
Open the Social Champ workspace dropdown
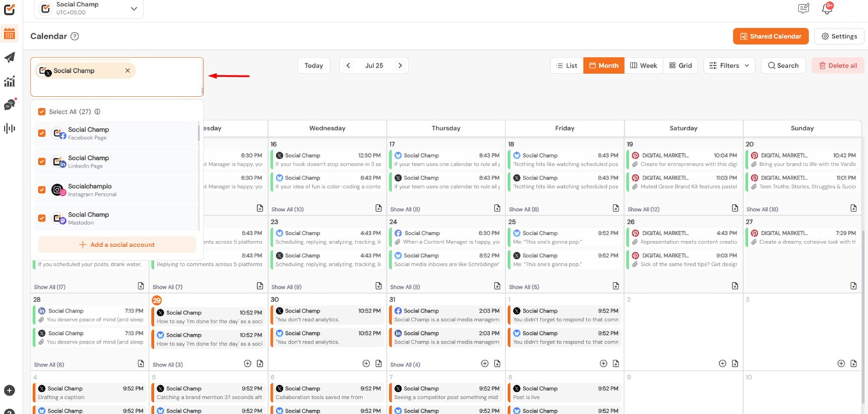[88, 8]
